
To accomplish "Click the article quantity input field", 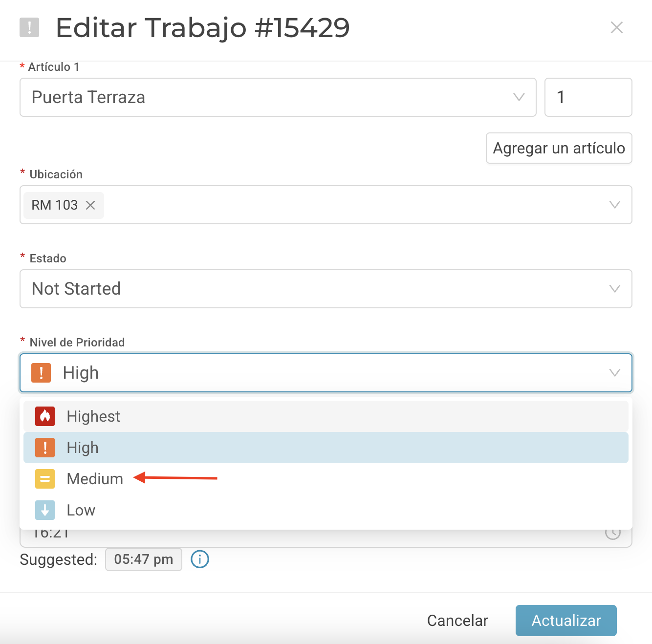I will 588,97.
